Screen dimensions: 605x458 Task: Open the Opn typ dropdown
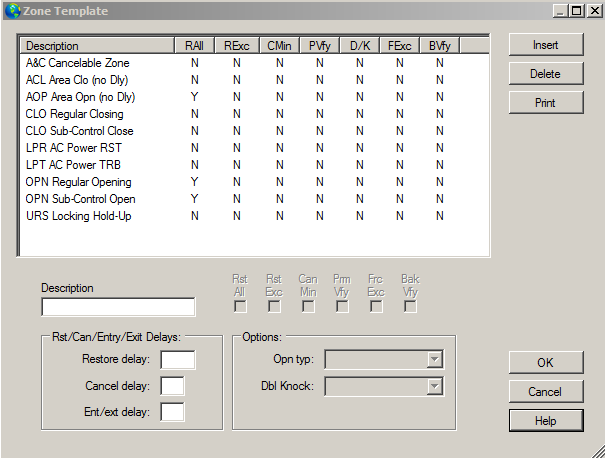pyautogui.click(x=384, y=359)
